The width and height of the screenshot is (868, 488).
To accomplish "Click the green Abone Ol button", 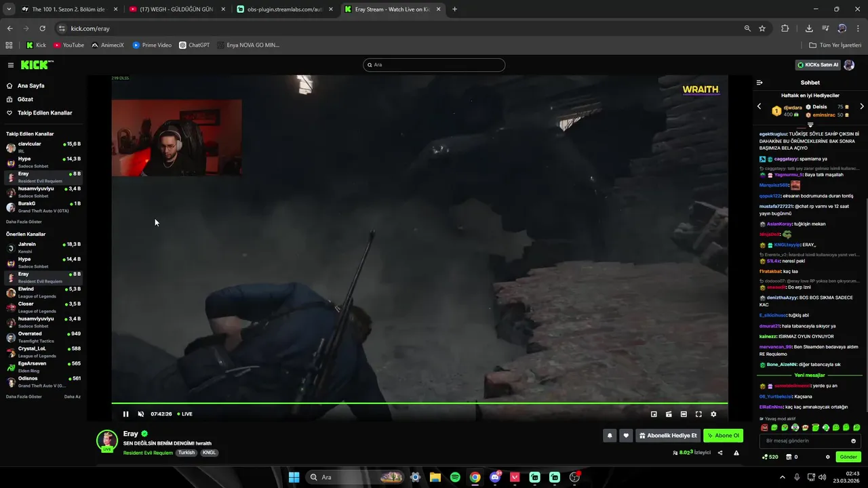I will pyautogui.click(x=723, y=436).
